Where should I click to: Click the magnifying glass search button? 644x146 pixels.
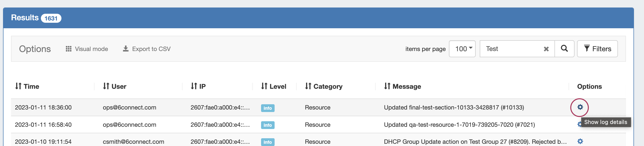pos(564,48)
